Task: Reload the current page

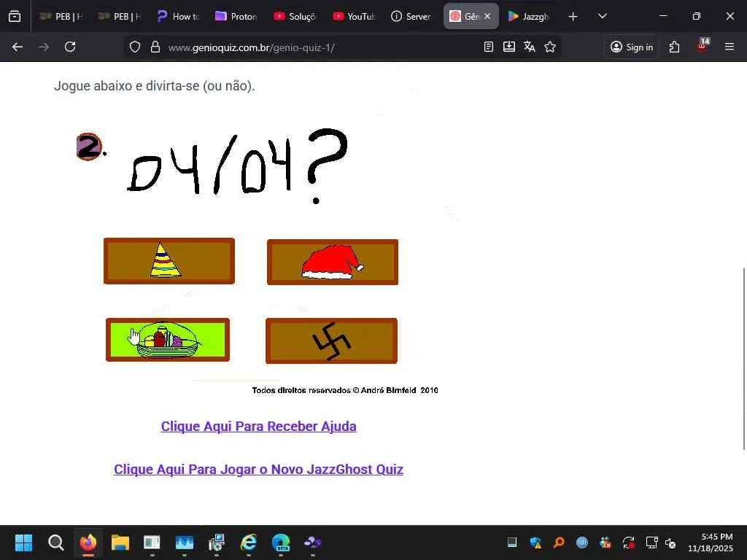Action: click(70, 47)
